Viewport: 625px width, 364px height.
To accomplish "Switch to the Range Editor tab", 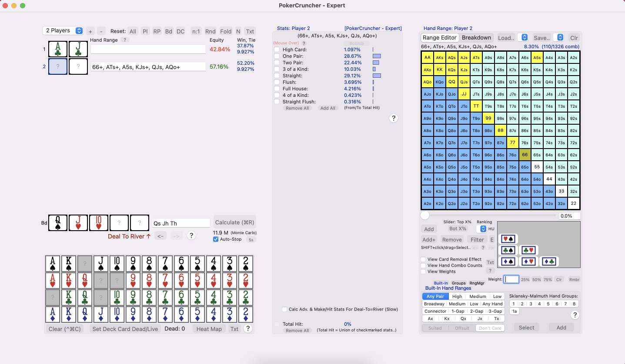I will pos(440,37).
